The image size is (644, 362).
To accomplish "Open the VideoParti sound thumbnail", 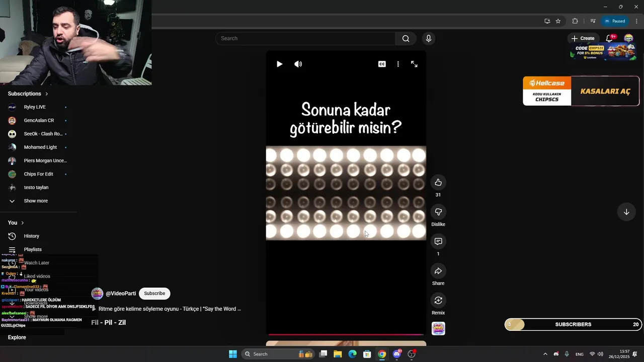I will pyautogui.click(x=438, y=328).
